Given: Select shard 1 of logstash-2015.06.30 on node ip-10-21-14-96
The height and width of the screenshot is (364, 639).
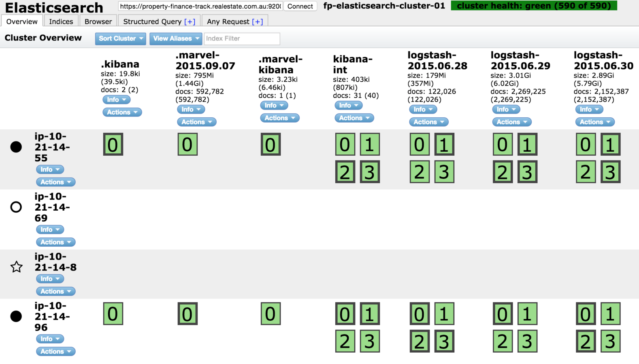Looking at the screenshot, I should (x=610, y=314).
